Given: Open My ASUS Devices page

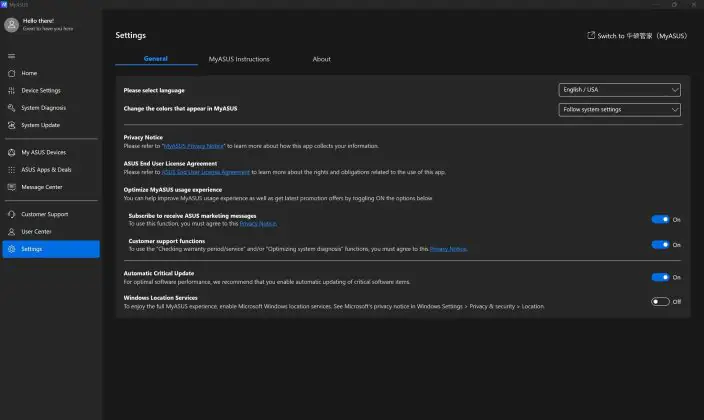Looking at the screenshot, I should [51, 153].
